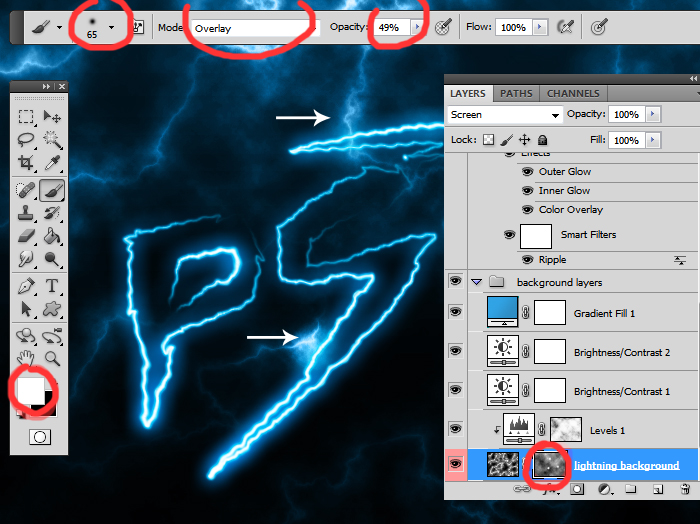Select the Path Selection tool
Viewport: 700px width, 524px height.
tap(26, 309)
